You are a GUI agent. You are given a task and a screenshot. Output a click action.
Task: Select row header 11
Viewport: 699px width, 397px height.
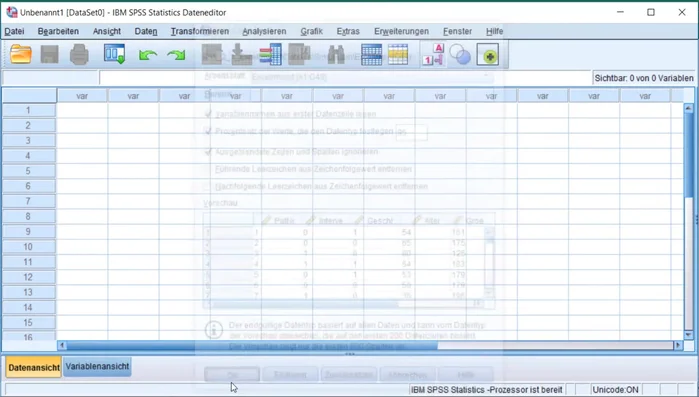click(29, 262)
